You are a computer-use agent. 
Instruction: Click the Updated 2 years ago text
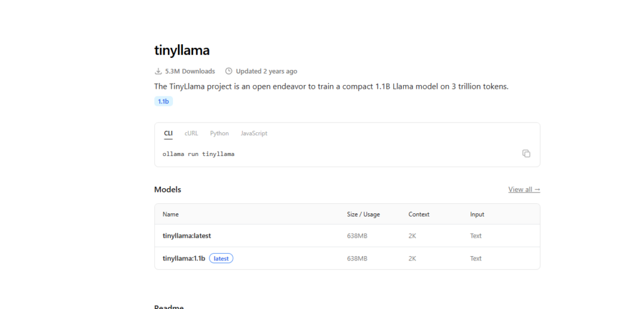(x=266, y=71)
